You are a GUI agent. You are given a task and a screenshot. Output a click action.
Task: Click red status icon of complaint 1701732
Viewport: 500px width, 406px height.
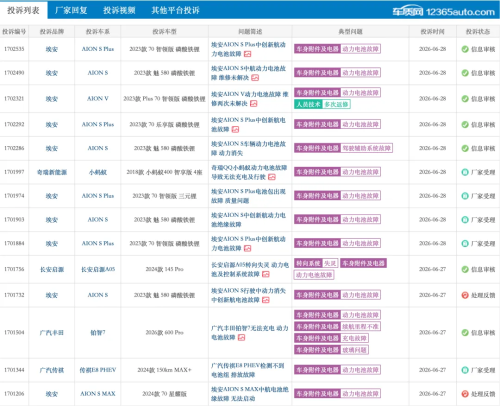coord(465,295)
